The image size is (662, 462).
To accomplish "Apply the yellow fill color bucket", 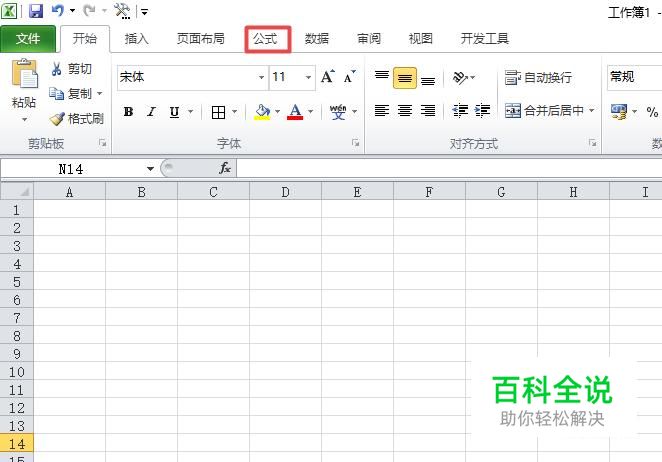I will 263,112.
